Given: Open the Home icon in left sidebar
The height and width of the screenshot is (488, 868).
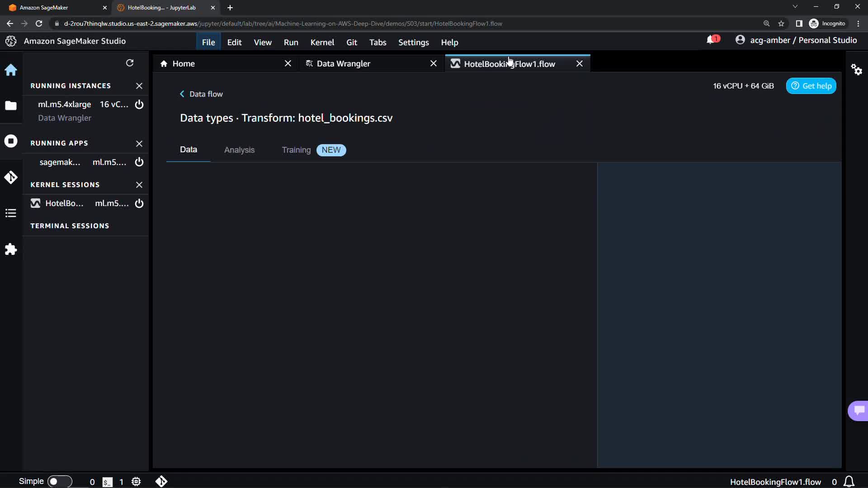Looking at the screenshot, I should coord(11,70).
